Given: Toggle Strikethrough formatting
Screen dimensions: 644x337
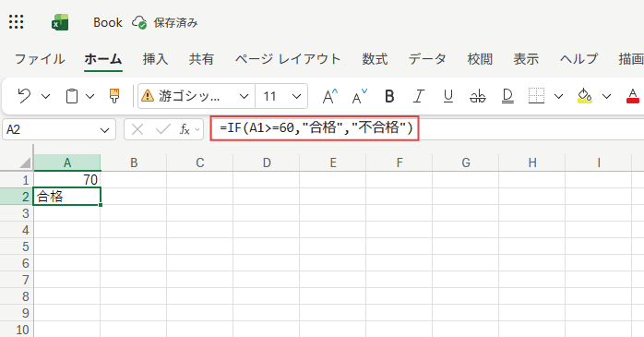Looking at the screenshot, I should click(x=478, y=96).
